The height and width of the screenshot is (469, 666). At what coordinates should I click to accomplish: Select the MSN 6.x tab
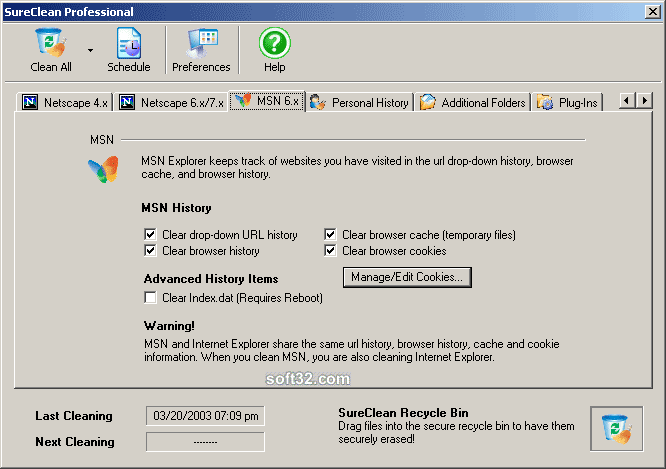coord(267,101)
